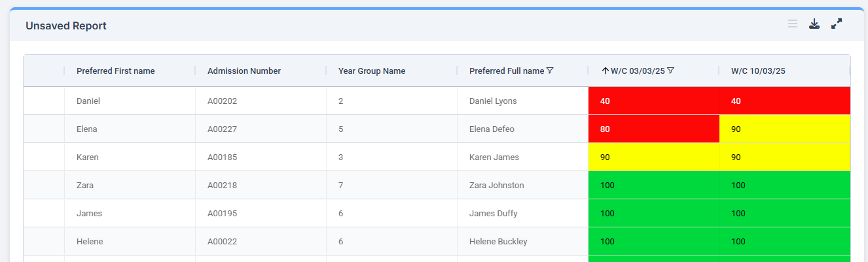Click Elena's yellow 90 cell for W/C 10/03/25
Image resolution: width=868 pixels, height=262 pixels.
[784, 129]
